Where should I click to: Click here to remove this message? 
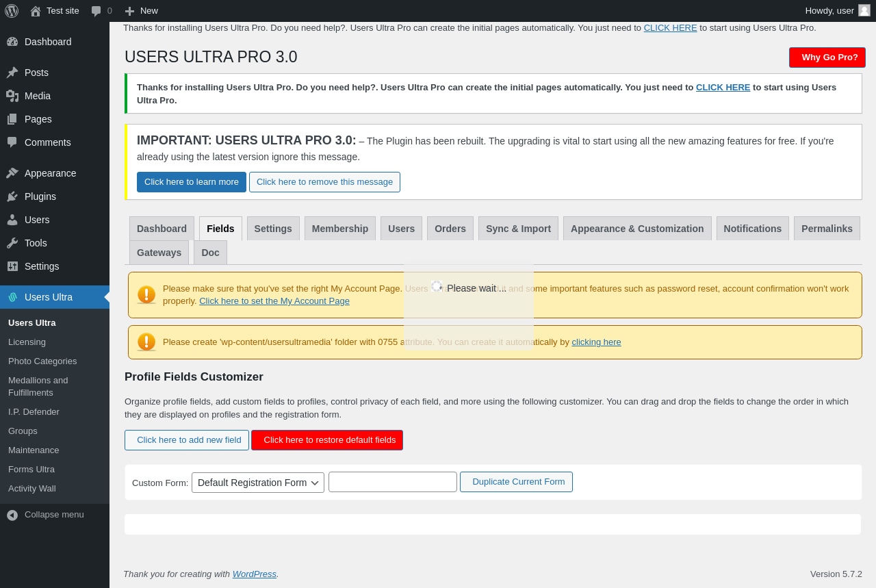point(324,182)
